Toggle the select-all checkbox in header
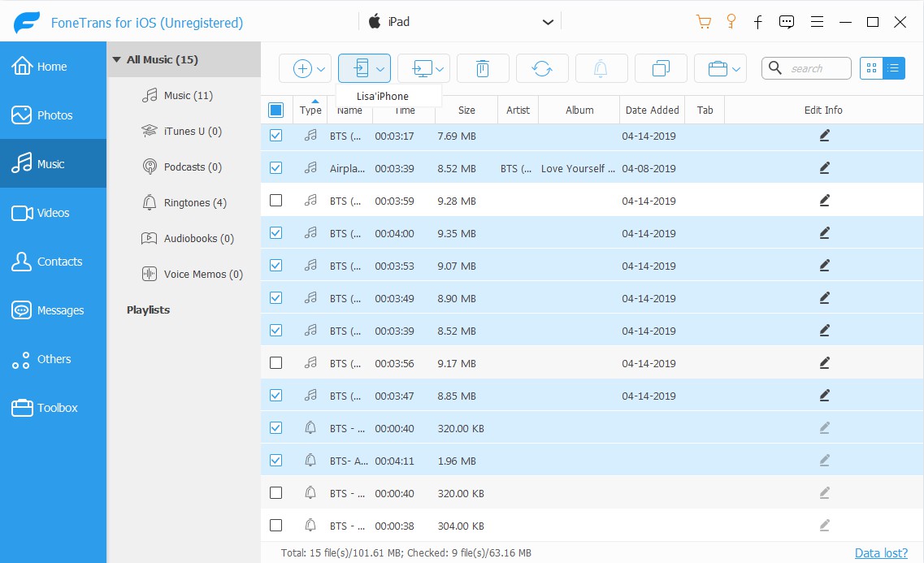924x563 pixels. pyautogui.click(x=275, y=110)
